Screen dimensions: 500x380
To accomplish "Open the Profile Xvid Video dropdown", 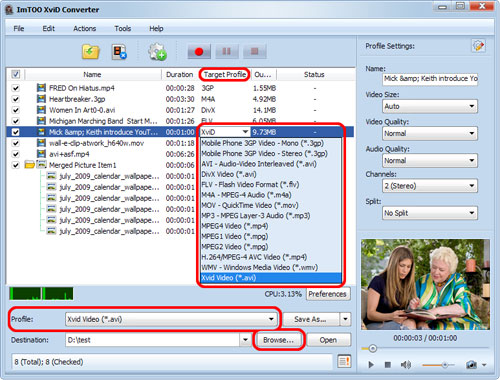I will 171,319.
